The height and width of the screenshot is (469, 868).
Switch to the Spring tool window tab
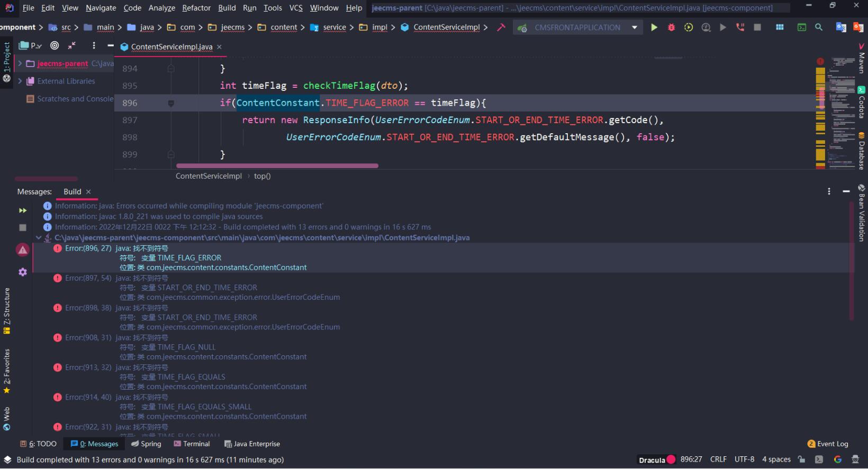146,444
